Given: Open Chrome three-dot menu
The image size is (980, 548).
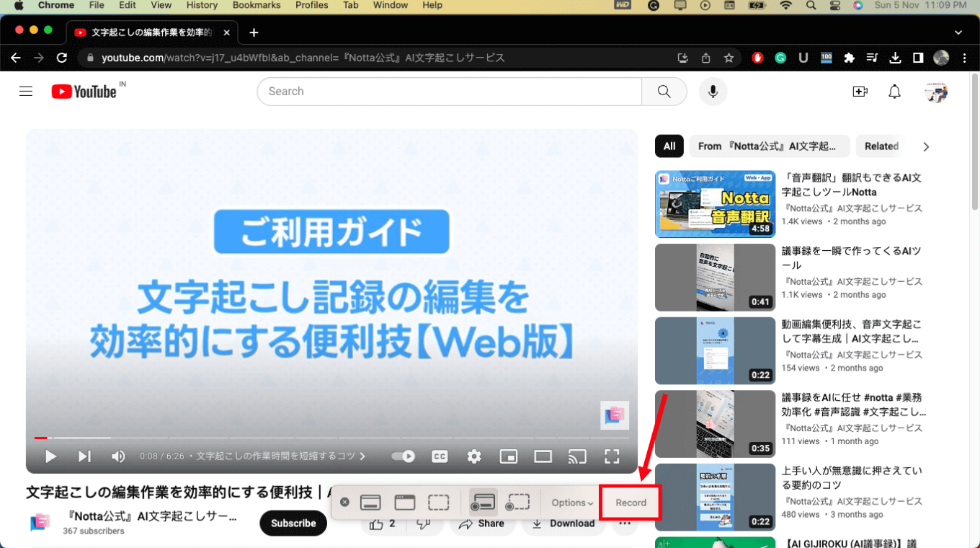Looking at the screenshot, I should [964, 58].
